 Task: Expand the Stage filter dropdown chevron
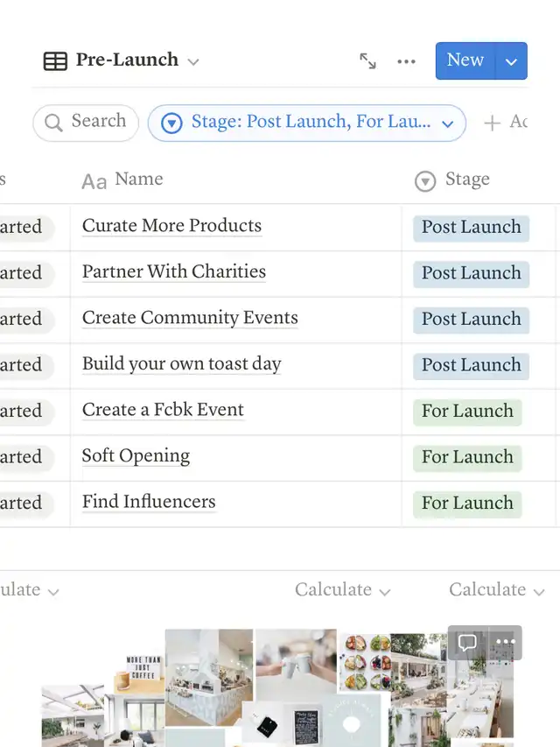coord(448,123)
